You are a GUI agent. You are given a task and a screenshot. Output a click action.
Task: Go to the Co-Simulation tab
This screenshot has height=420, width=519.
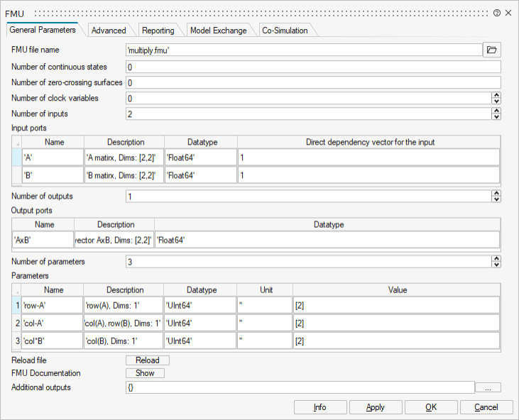click(x=285, y=31)
